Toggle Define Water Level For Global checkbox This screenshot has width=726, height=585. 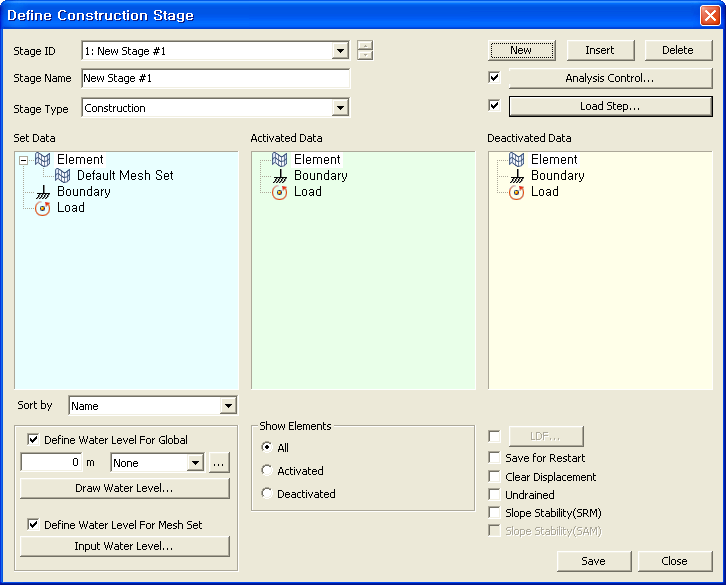[x=34, y=440]
